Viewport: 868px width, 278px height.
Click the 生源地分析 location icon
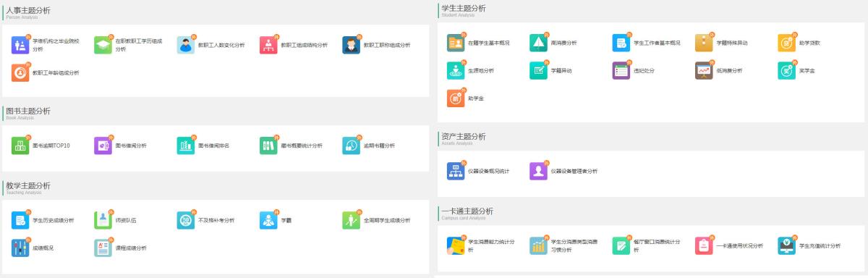[x=456, y=70]
